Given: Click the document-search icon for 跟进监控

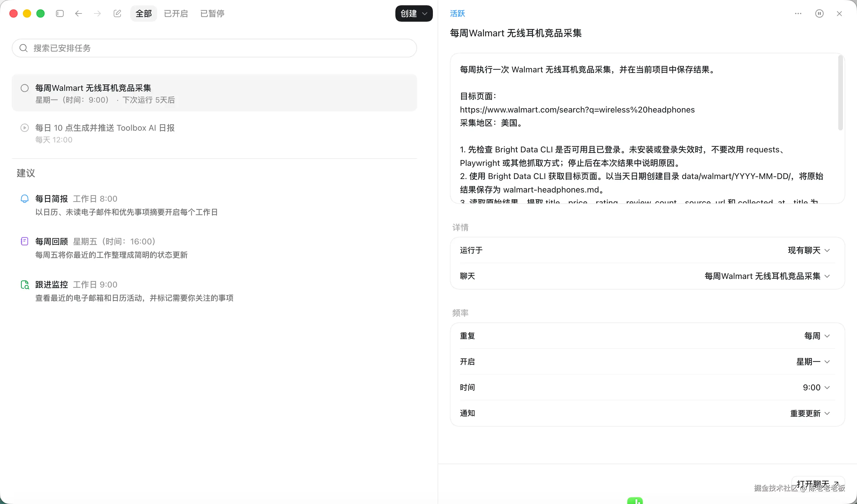Looking at the screenshot, I should tap(25, 285).
